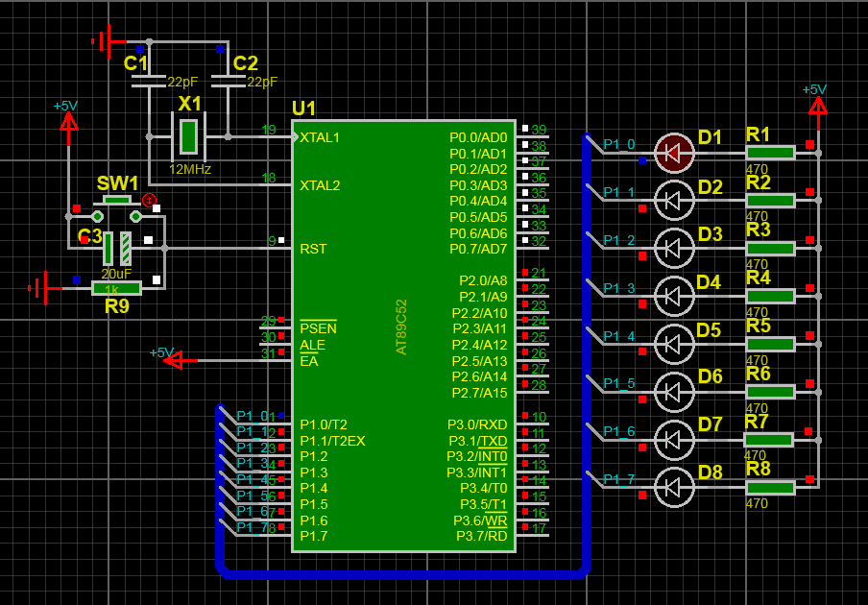Select resistor R9 in reset circuit
This screenshot has width=868, height=605.
click(x=117, y=288)
